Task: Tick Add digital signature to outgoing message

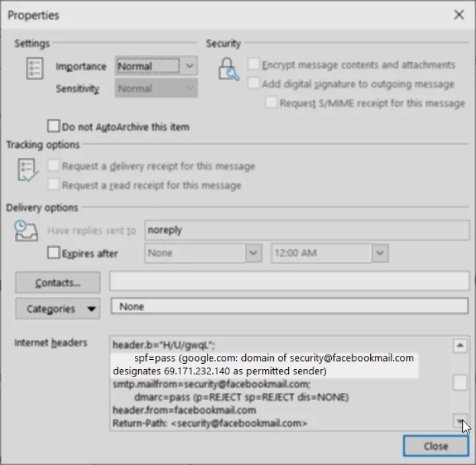Action: [253, 84]
